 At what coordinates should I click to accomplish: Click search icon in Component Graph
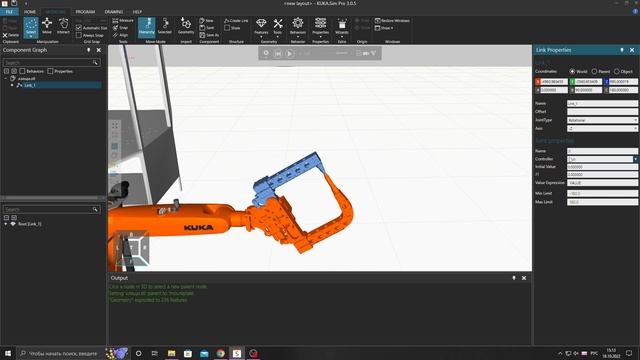click(95, 62)
